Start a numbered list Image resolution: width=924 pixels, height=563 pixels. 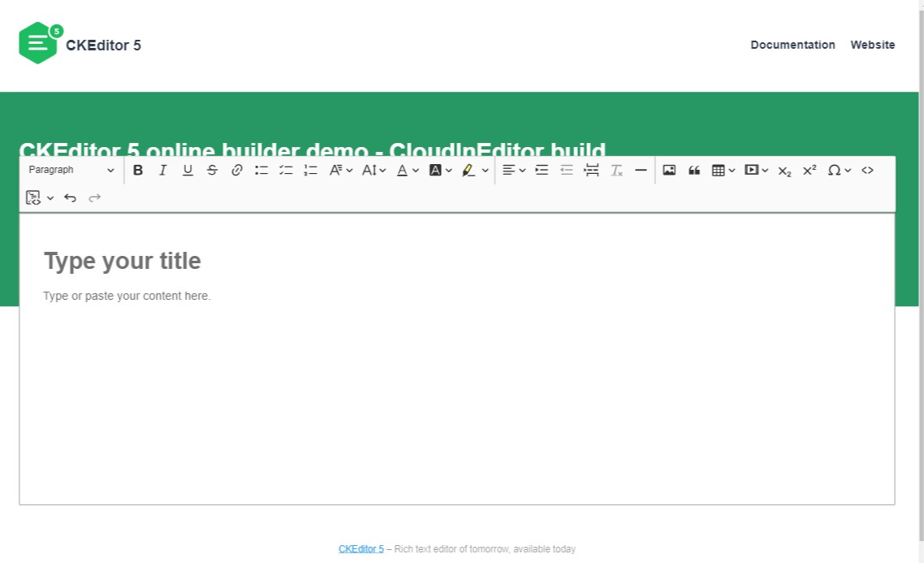[x=310, y=171]
